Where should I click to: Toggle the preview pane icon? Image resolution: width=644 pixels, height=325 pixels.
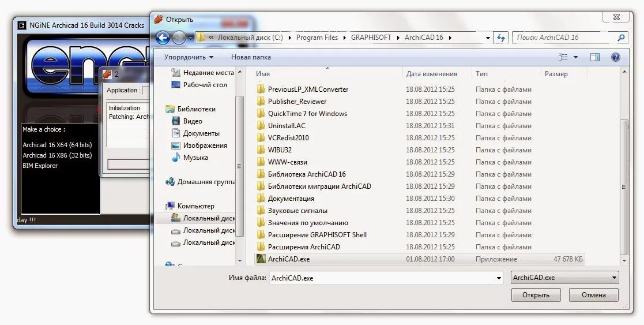[x=595, y=57]
